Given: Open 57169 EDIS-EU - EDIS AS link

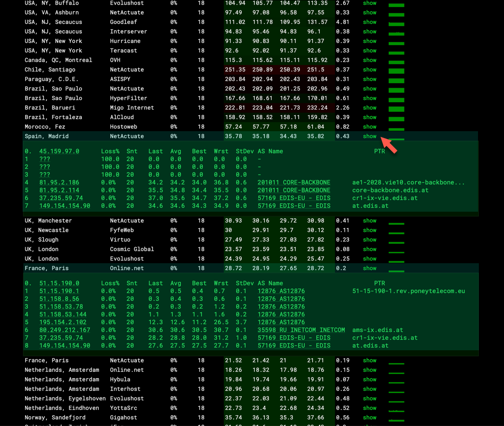Looking at the screenshot, I should coord(295,198).
